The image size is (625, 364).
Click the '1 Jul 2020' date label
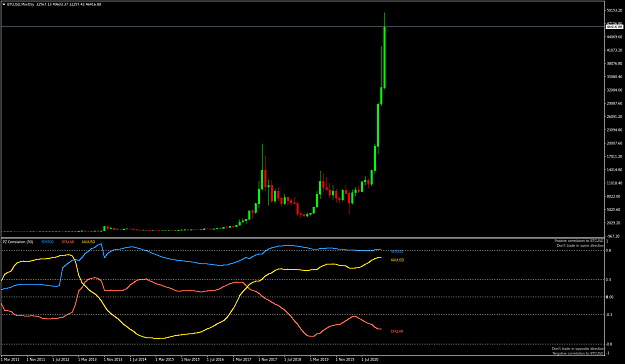370,359
